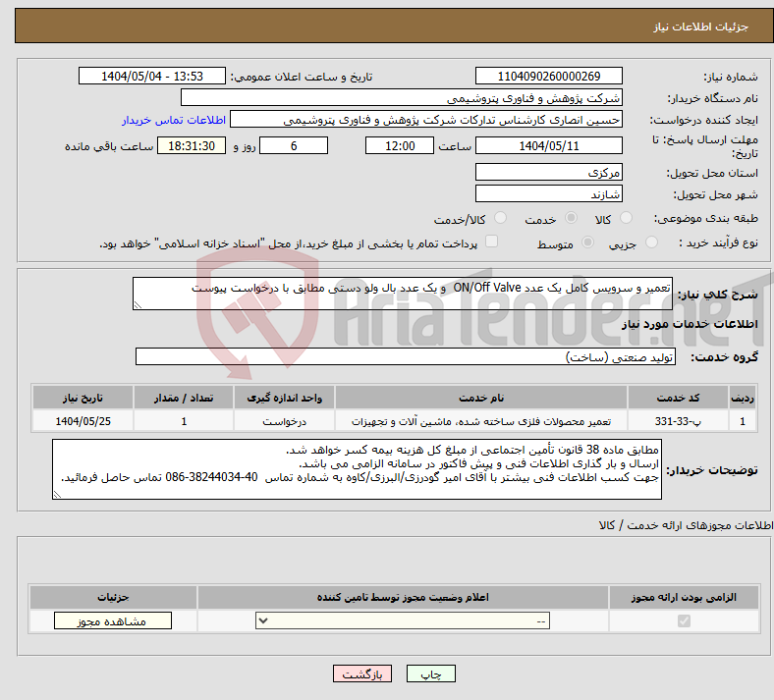Click the remaining time field 18:31:30
Viewport: 774px width, 700px height.
click(192, 145)
